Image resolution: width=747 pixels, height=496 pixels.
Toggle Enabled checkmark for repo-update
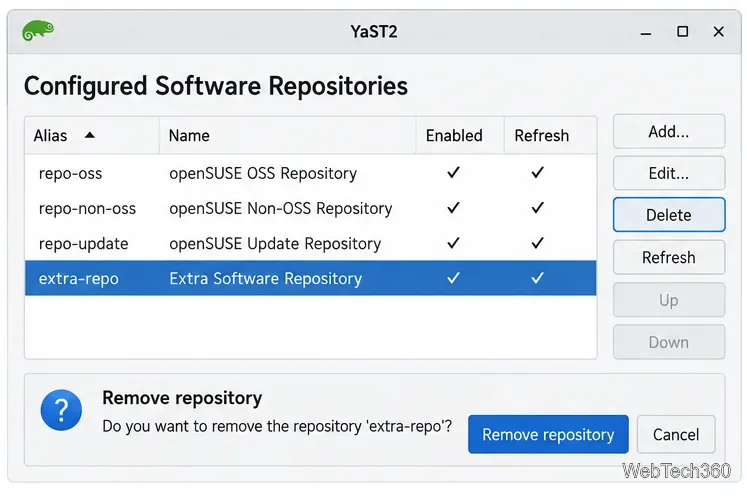click(454, 243)
